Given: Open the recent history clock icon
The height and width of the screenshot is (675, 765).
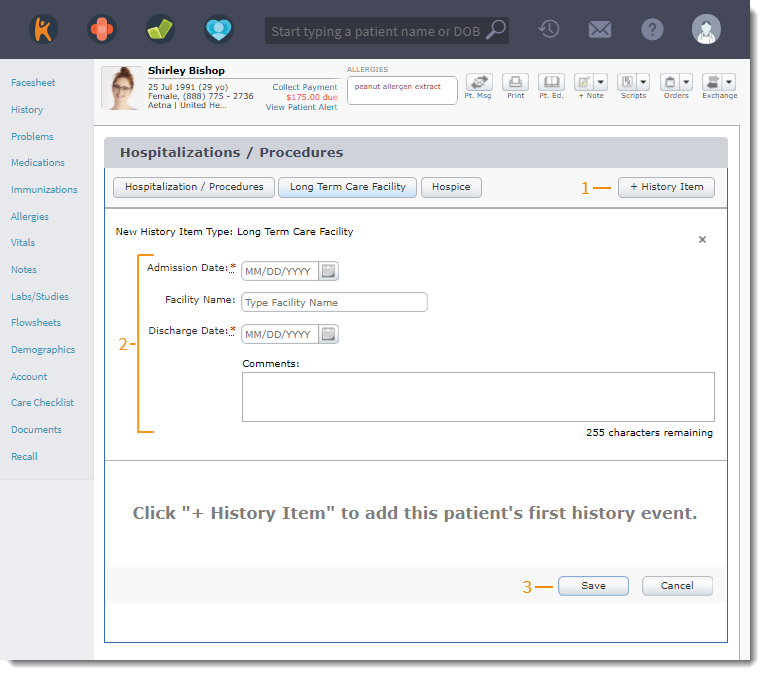Looking at the screenshot, I should 549,29.
